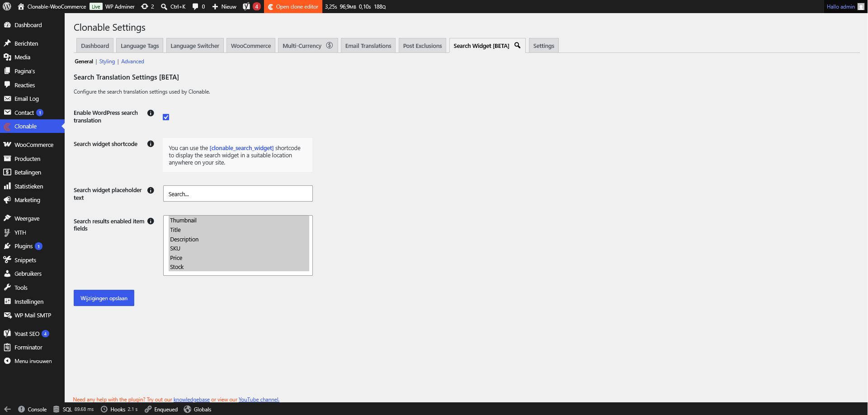Click info icon for enabled item fields
This screenshot has height=415, width=868.
click(x=151, y=221)
